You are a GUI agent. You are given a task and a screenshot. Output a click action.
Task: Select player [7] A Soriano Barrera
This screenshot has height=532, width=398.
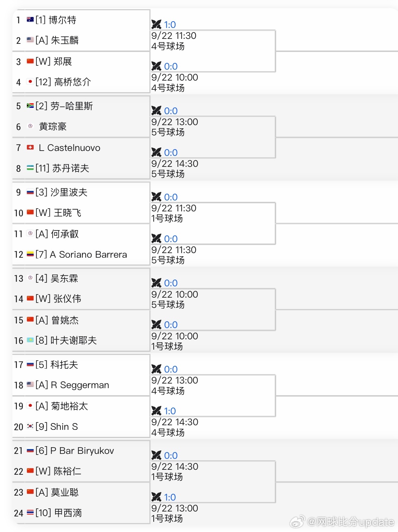click(x=81, y=255)
